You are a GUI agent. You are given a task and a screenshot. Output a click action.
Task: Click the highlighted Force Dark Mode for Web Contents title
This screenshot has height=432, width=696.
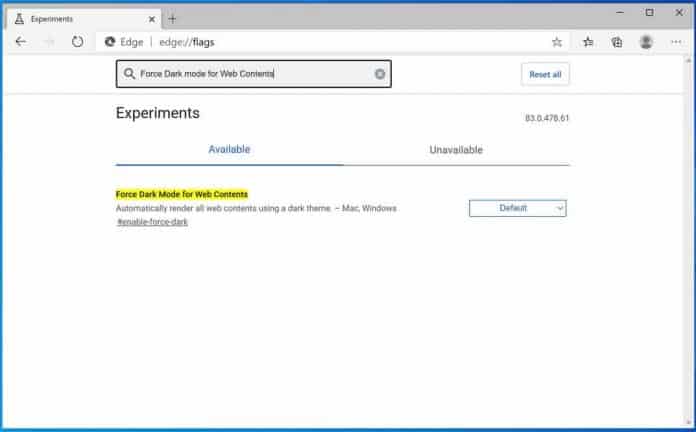pyautogui.click(x=182, y=194)
